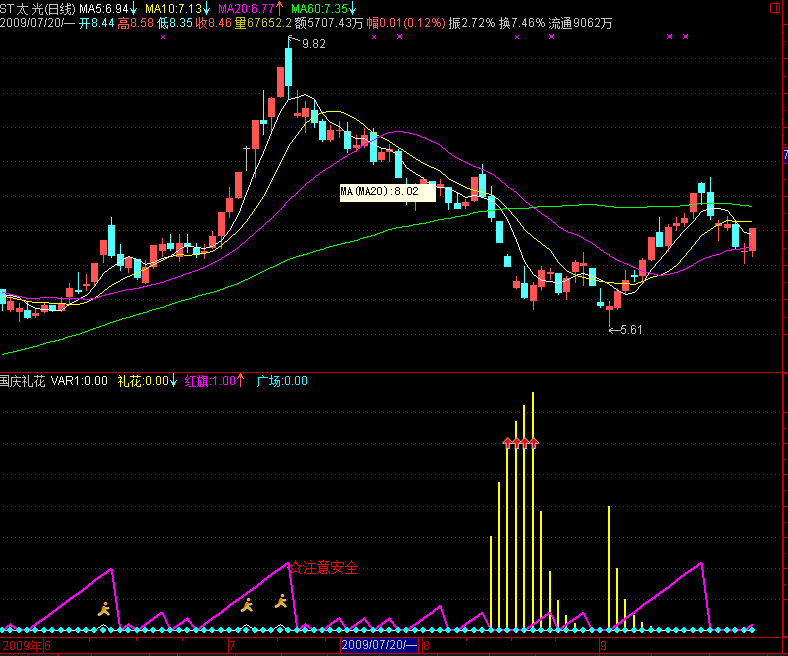Click the 收8.46 close price value
Image resolution: width=788 pixels, height=656 pixels.
(x=213, y=23)
